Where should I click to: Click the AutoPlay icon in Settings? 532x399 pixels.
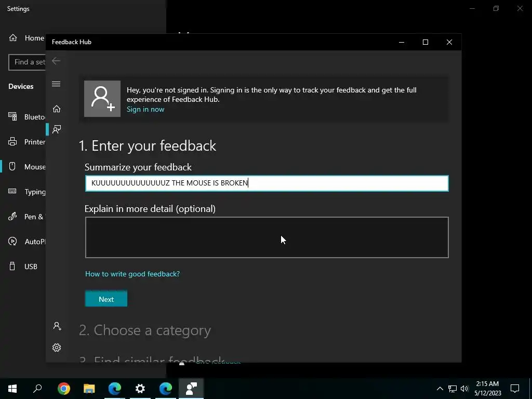(x=12, y=241)
